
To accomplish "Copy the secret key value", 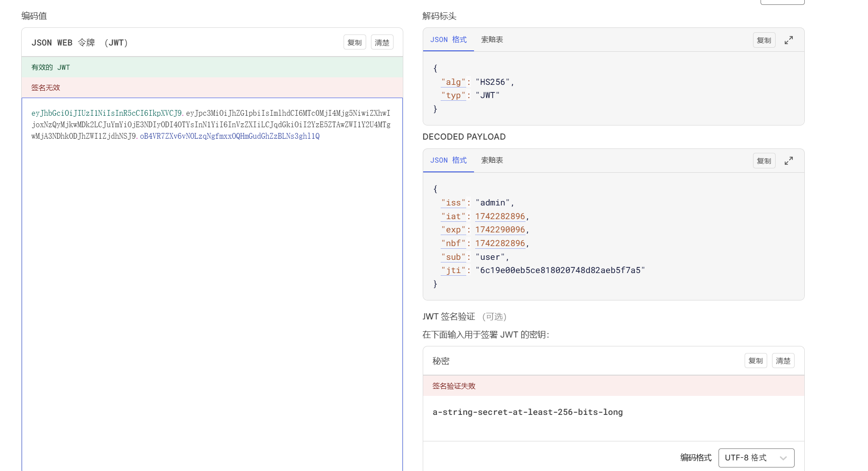I will click(x=756, y=361).
